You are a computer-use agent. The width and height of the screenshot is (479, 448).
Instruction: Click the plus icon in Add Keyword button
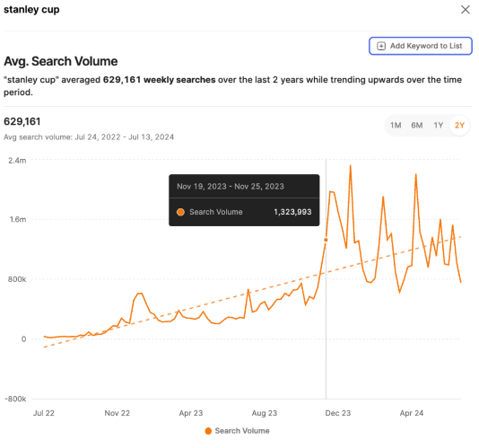pos(381,46)
